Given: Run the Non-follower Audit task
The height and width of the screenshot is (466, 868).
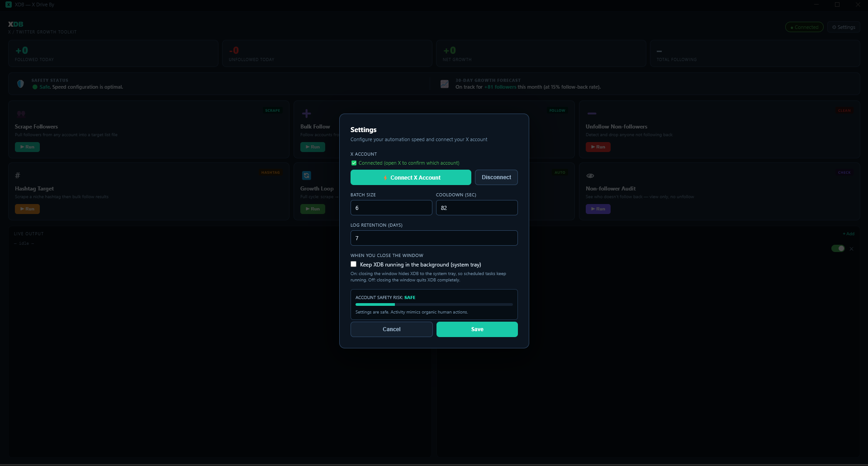Looking at the screenshot, I should click(x=598, y=209).
